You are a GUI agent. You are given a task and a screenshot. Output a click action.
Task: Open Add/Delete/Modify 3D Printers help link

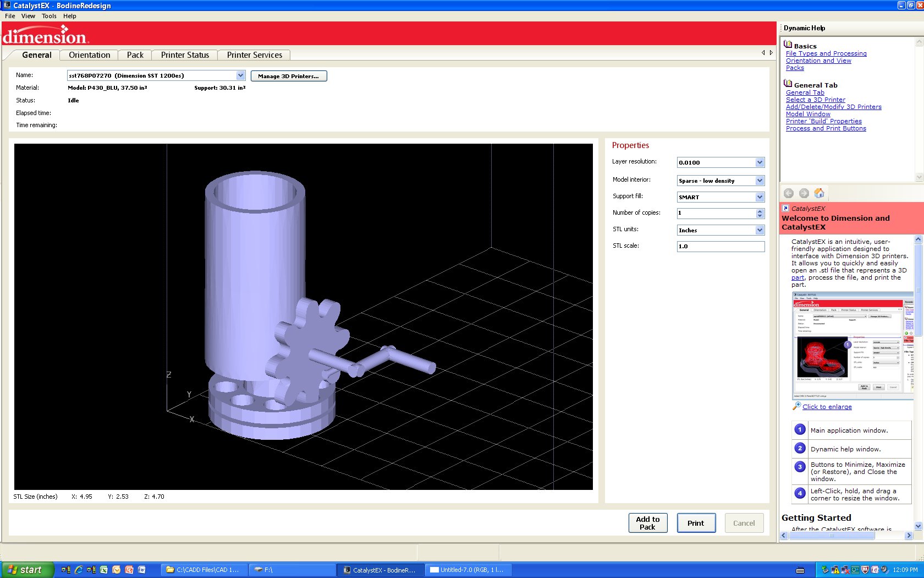[834, 107]
